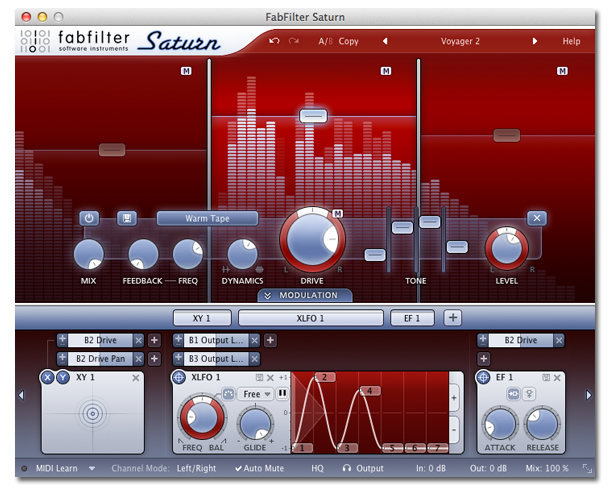Go to next preset arrow
This screenshot has height=491, width=610.
coord(535,41)
